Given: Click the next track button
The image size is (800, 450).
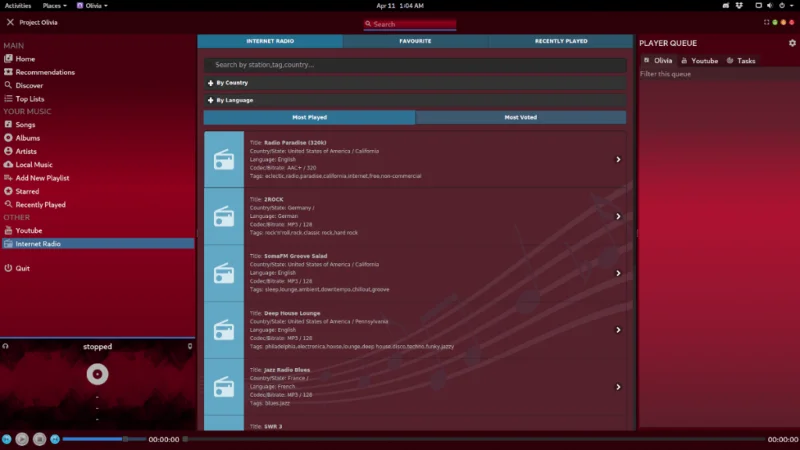Looking at the screenshot, I should 55,439.
